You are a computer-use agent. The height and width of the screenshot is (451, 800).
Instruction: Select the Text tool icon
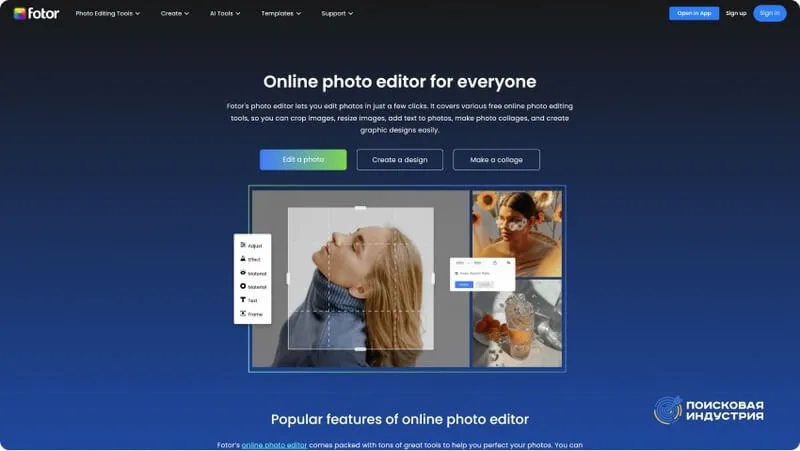[x=243, y=300]
